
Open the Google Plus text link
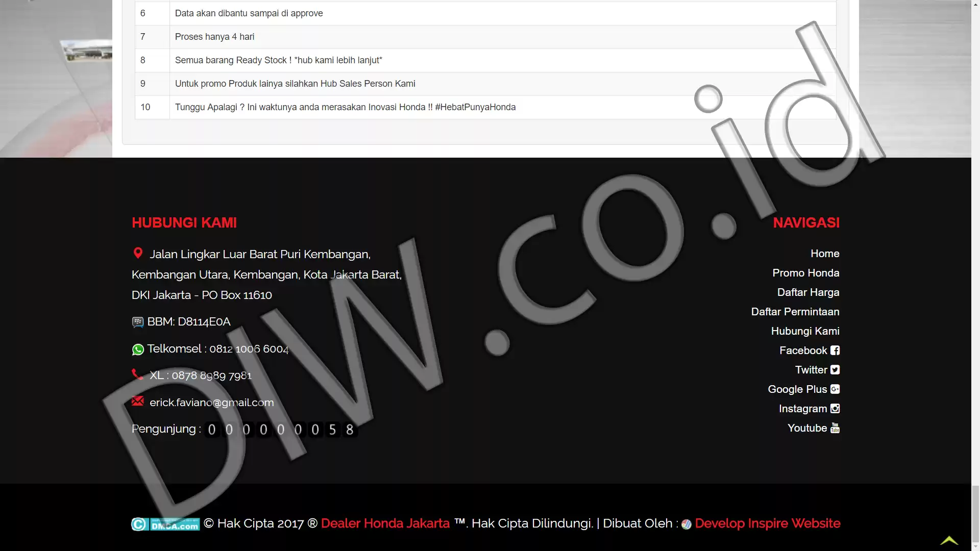pos(797,389)
